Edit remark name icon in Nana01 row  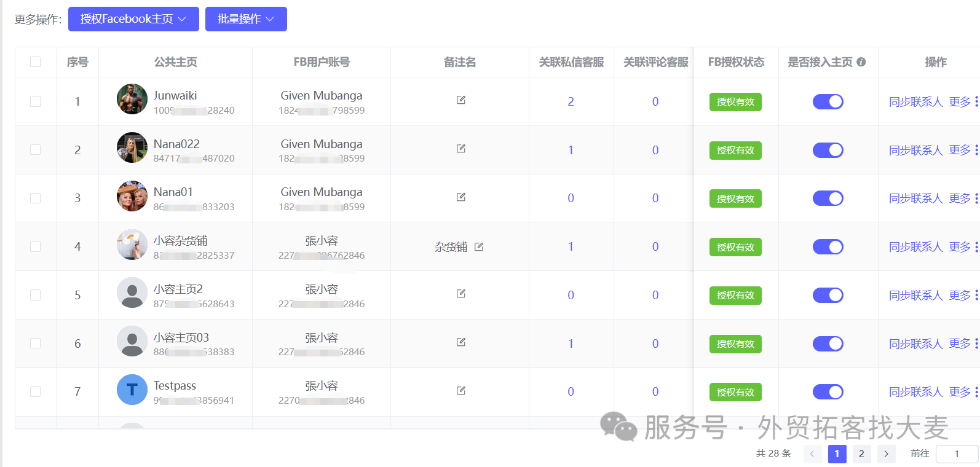[460, 197]
